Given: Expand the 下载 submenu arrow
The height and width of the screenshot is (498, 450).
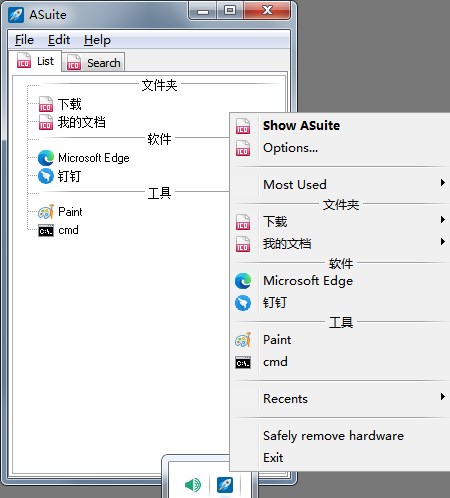Looking at the screenshot, I should click(442, 219).
